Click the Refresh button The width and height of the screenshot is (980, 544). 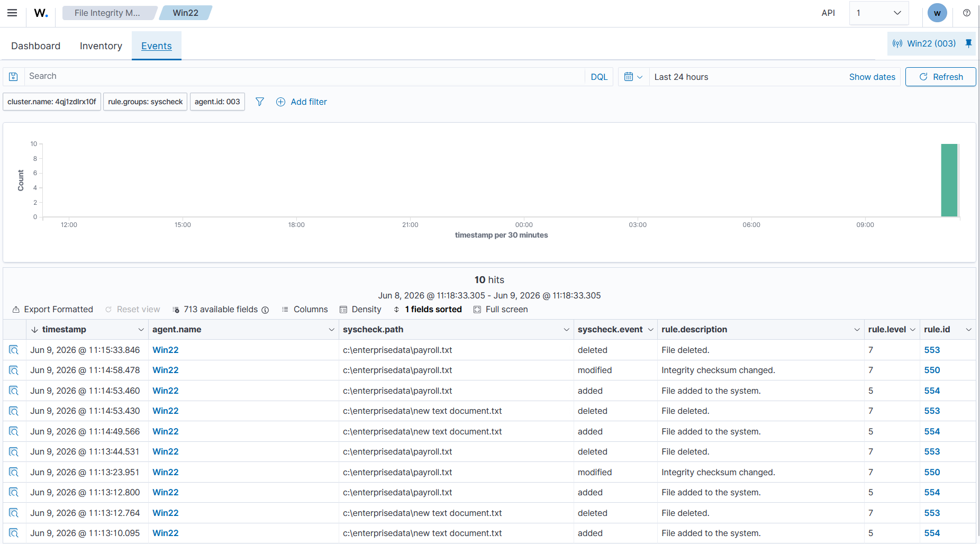pos(940,77)
